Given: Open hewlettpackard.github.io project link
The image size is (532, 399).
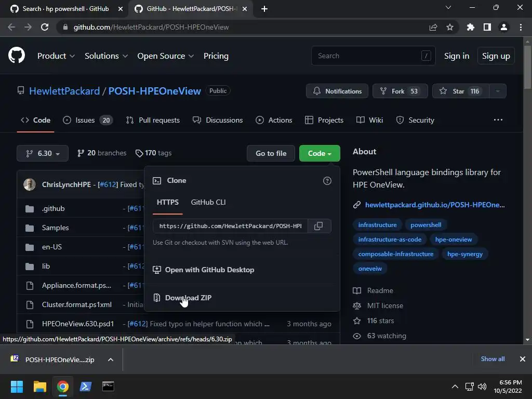Looking at the screenshot, I should [435, 205].
